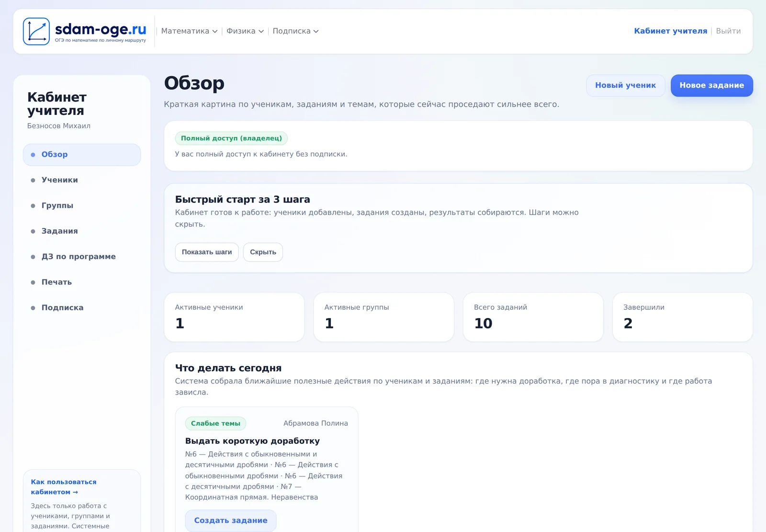The width and height of the screenshot is (766, 532).
Task: Select Обзор in the sidebar
Action: (x=82, y=155)
